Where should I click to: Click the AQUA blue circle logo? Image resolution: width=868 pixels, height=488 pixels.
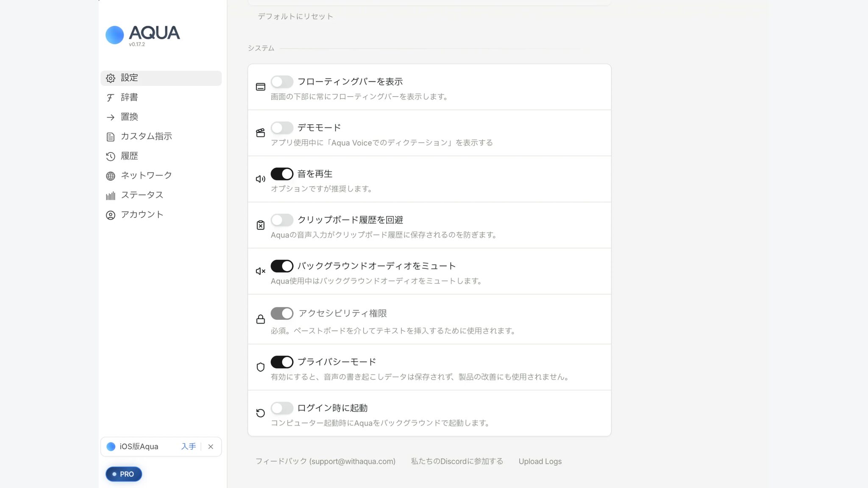[114, 35]
